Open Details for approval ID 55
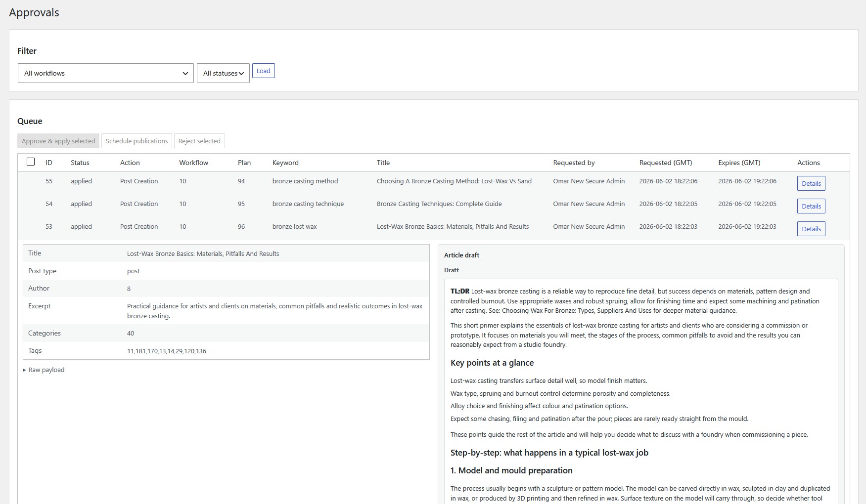The image size is (866, 504). [x=811, y=183]
